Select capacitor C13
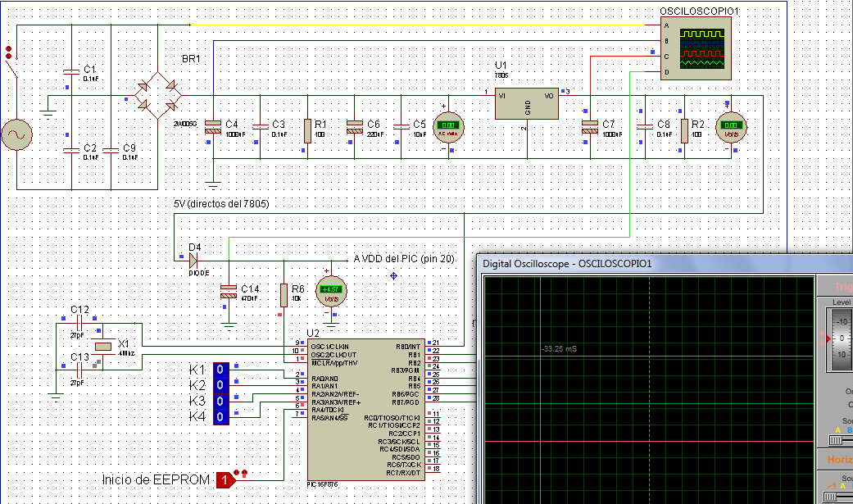The image size is (853, 504). pos(79,370)
